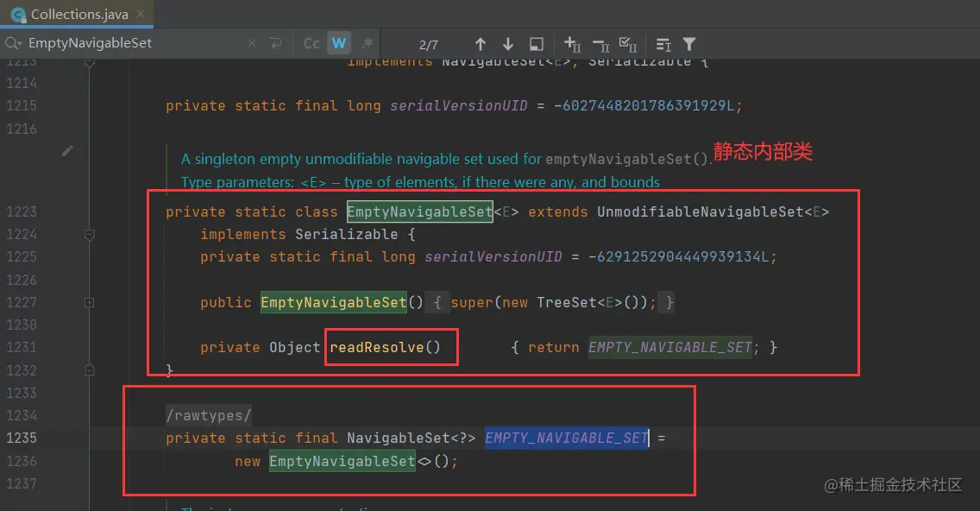Image resolution: width=980 pixels, height=511 pixels.
Task: Click UnmodifiableNavigableSet<E> in extends clause
Action: [713, 212]
